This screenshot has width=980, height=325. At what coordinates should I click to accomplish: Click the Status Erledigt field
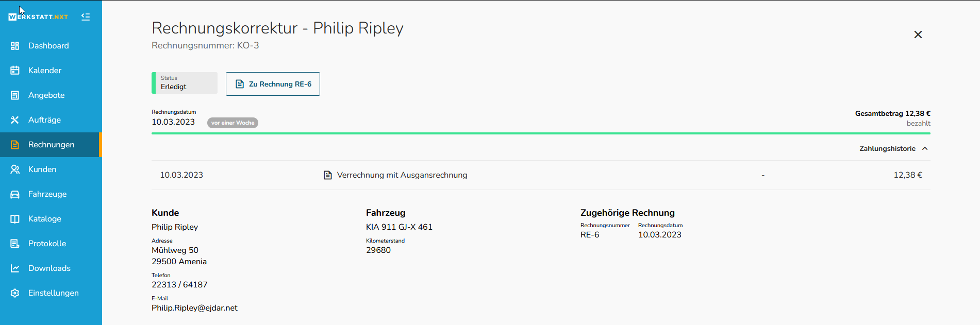pyautogui.click(x=185, y=83)
